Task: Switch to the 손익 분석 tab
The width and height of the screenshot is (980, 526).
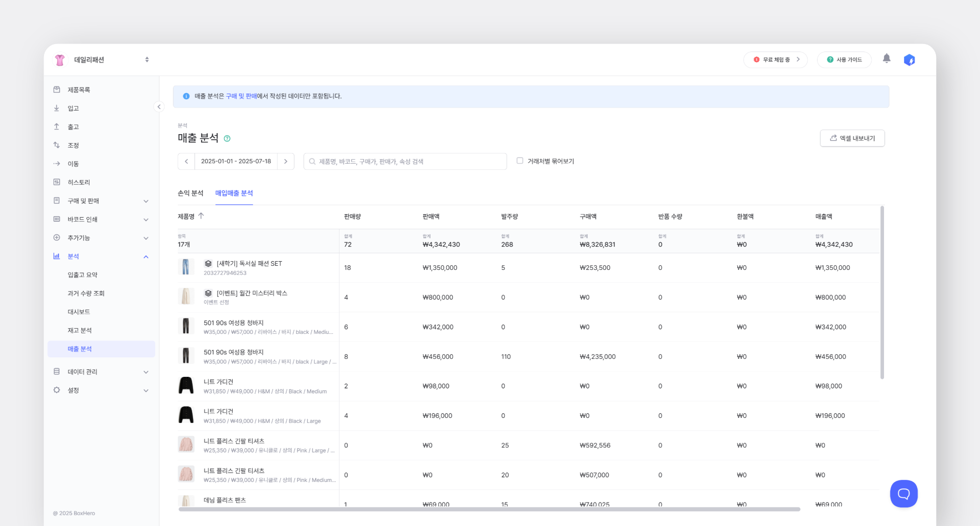Action: point(190,193)
